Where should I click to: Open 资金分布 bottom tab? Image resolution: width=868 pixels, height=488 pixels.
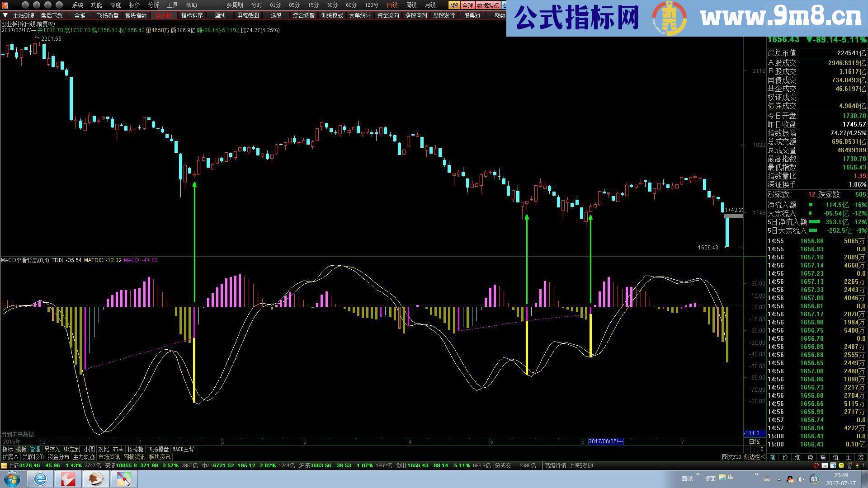tap(58, 457)
